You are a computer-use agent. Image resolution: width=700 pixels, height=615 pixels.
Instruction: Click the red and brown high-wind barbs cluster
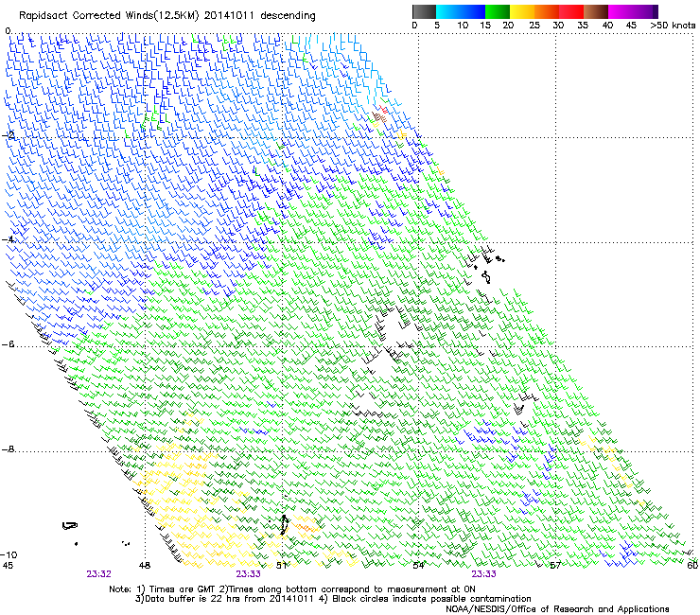click(379, 114)
